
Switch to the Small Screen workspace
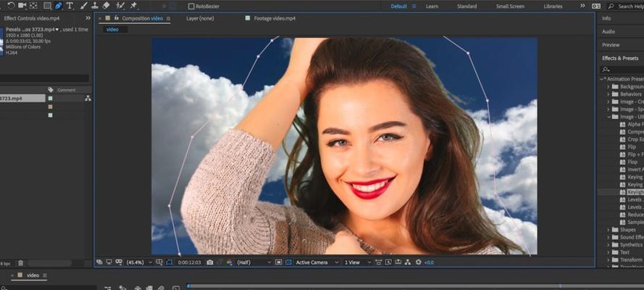click(x=510, y=6)
